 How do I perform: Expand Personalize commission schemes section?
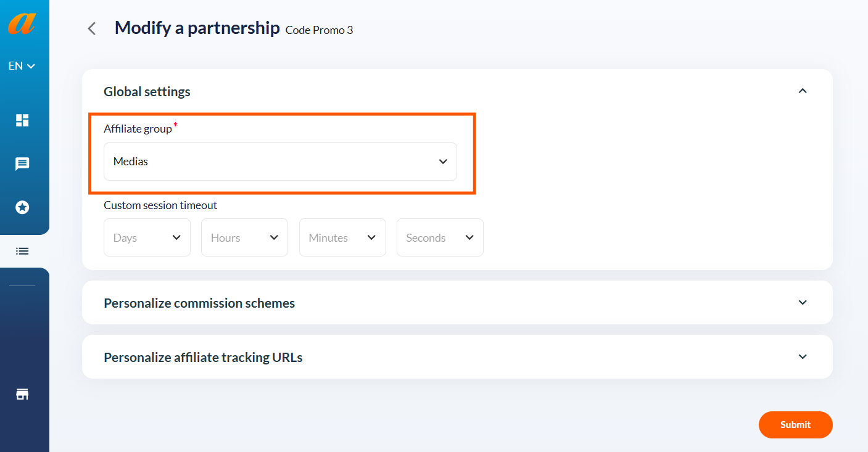pyautogui.click(x=803, y=302)
